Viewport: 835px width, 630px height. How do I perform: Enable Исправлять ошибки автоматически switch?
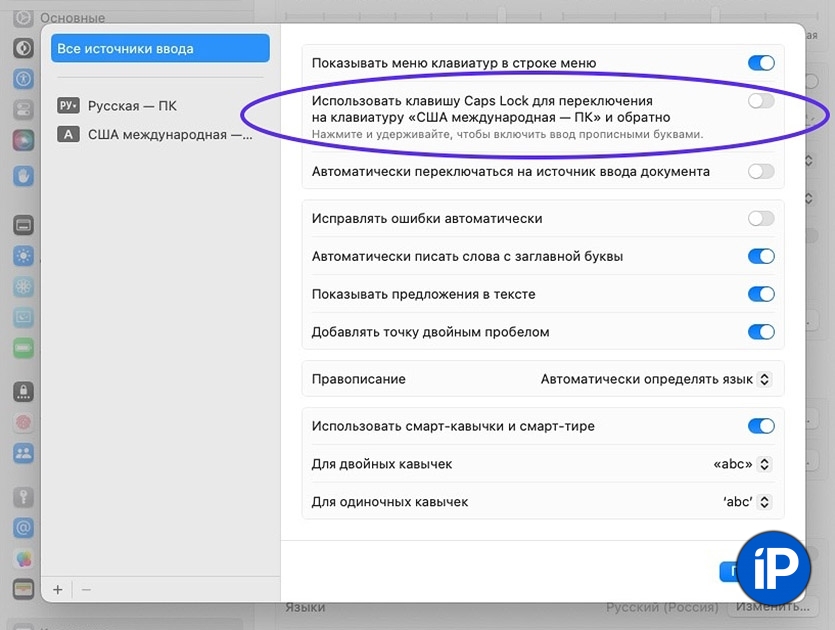pyautogui.click(x=761, y=218)
